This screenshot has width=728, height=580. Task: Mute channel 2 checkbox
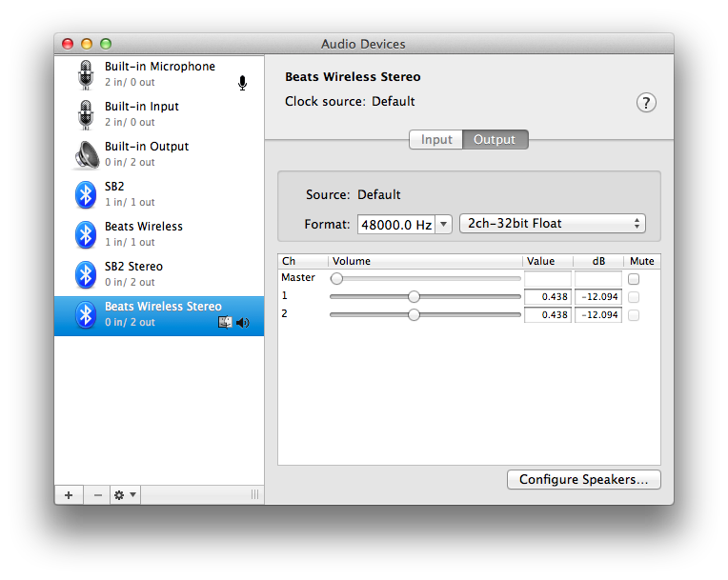pos(634,315)
